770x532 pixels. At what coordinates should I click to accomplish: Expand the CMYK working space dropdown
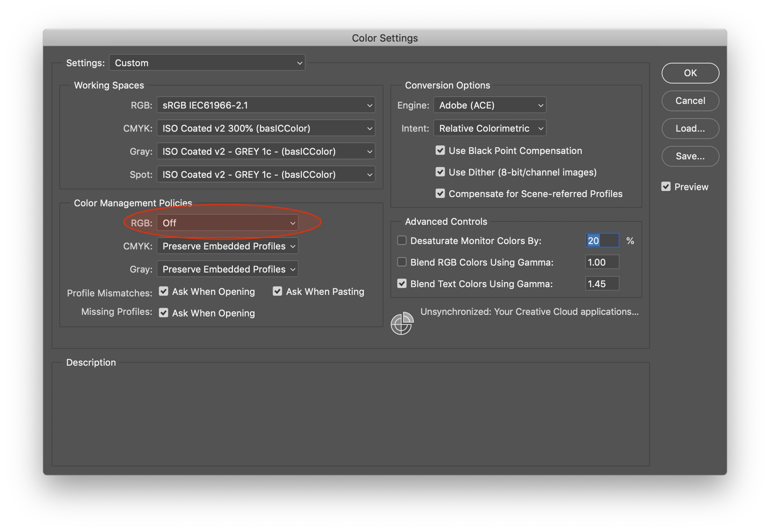tap(266, 128)
